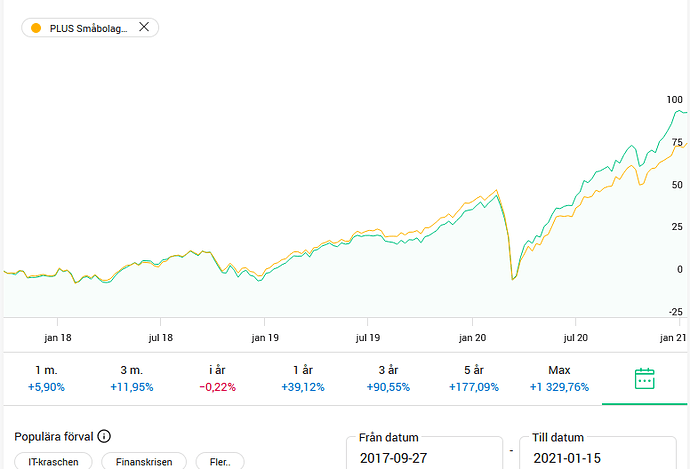Choose the 'i år' period tab

pos(216,378)
